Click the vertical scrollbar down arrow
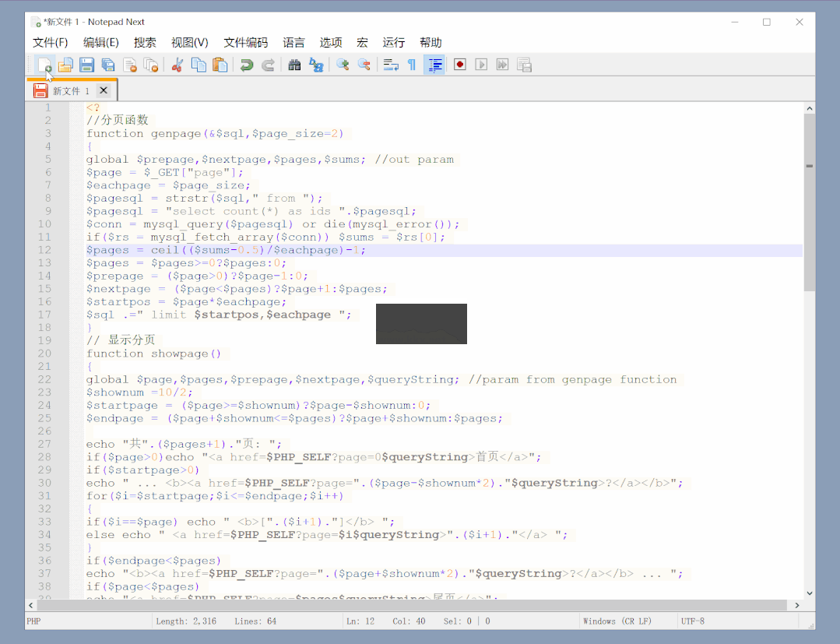840x644 pixels. pyautogui.click(x=810, y=593)
